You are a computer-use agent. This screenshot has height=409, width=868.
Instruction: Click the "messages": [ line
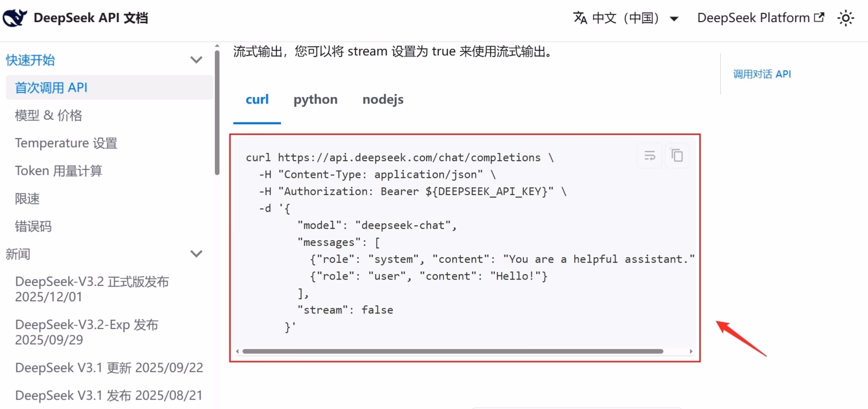(338, 242)
